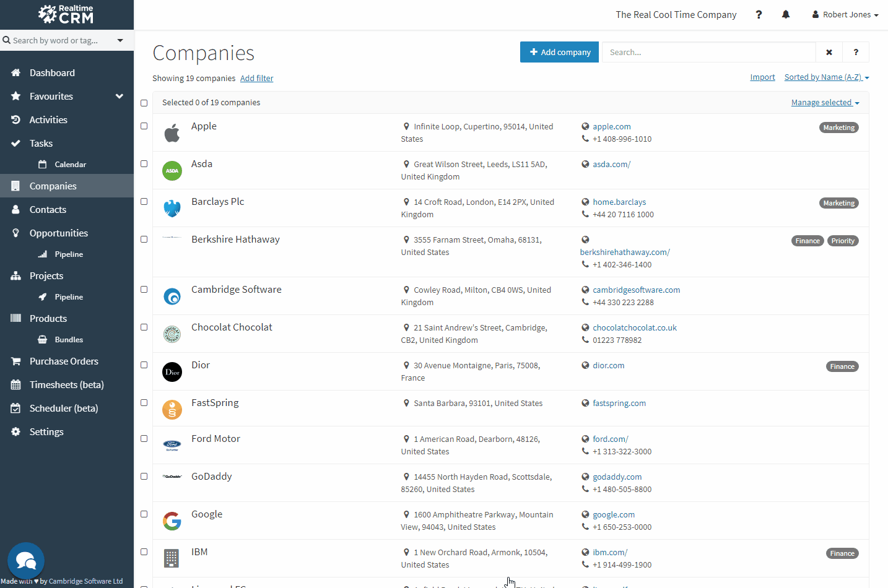Viewport: 888px width, 588px height.
Task: Click the Contacts person icon
Action: pyautogui.click(x=16, y=210)
